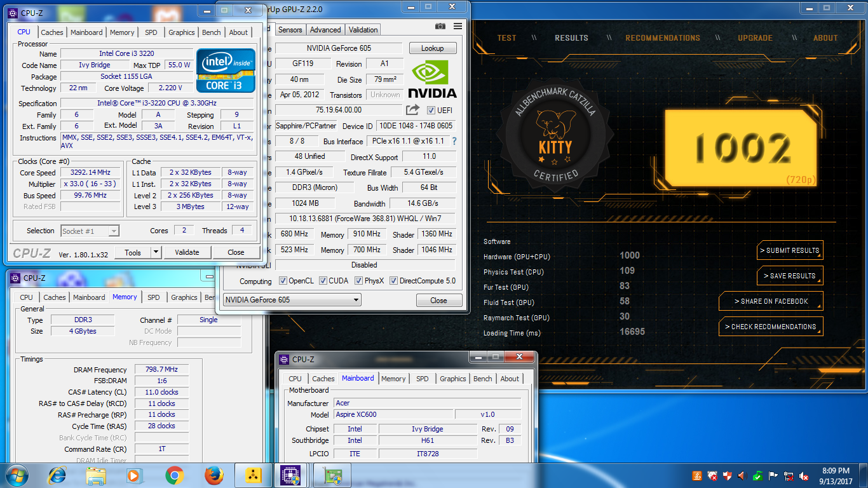Click the Java update tray icon

coord(697,476)
